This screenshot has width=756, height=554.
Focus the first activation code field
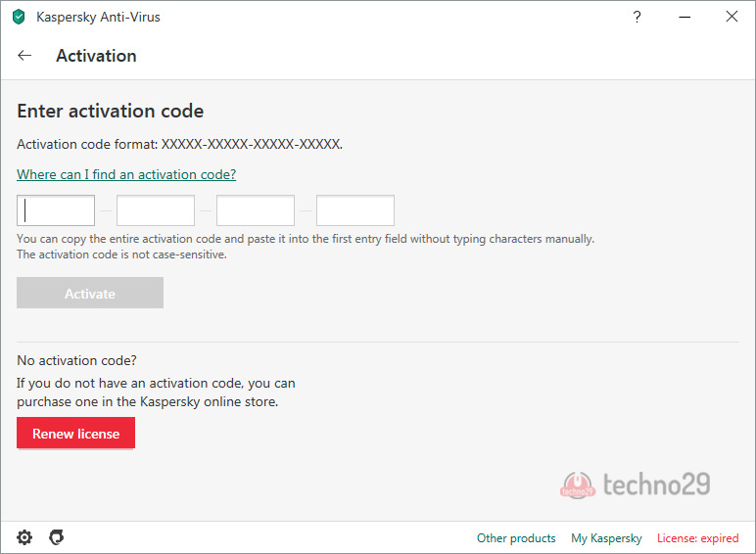click(56, 210)
